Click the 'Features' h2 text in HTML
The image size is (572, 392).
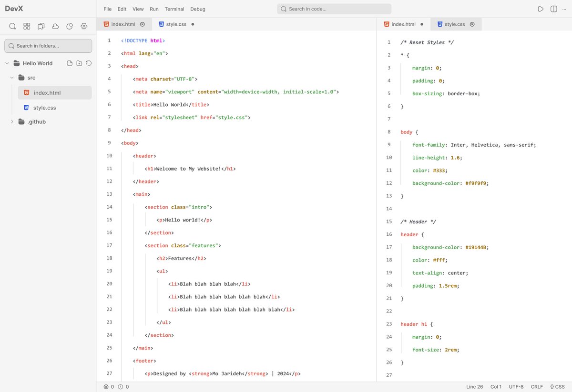point(180,258)
